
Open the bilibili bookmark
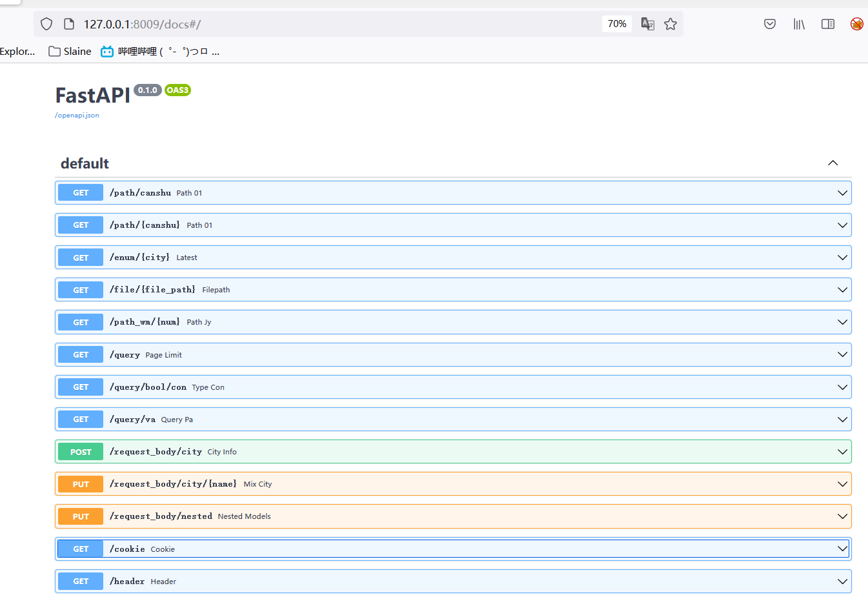click(160, 52)
